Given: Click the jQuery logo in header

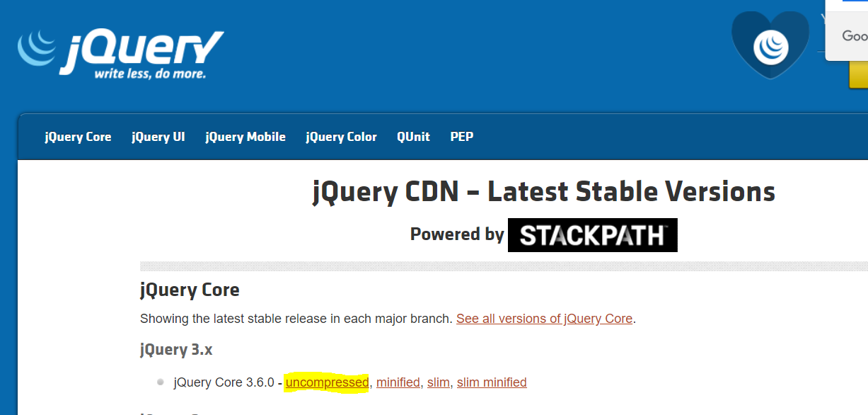Looking at the screenshot, I should [x=120, y=53].
